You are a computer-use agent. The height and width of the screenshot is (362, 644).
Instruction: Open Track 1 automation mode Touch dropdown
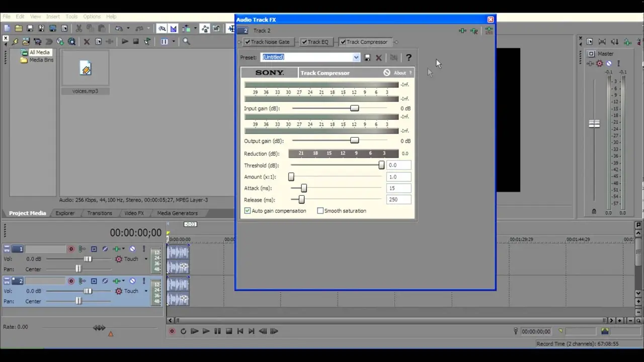[146, 259]
